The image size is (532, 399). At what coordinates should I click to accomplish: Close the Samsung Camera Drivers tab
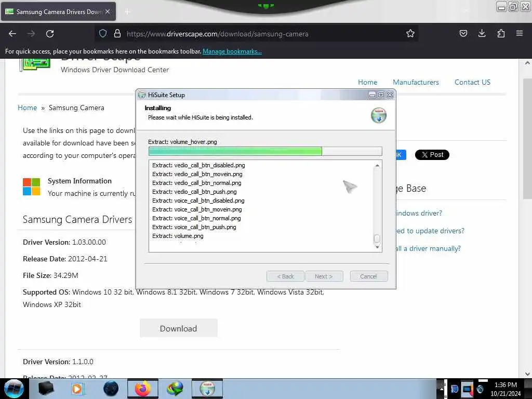(x=108, y=11)
